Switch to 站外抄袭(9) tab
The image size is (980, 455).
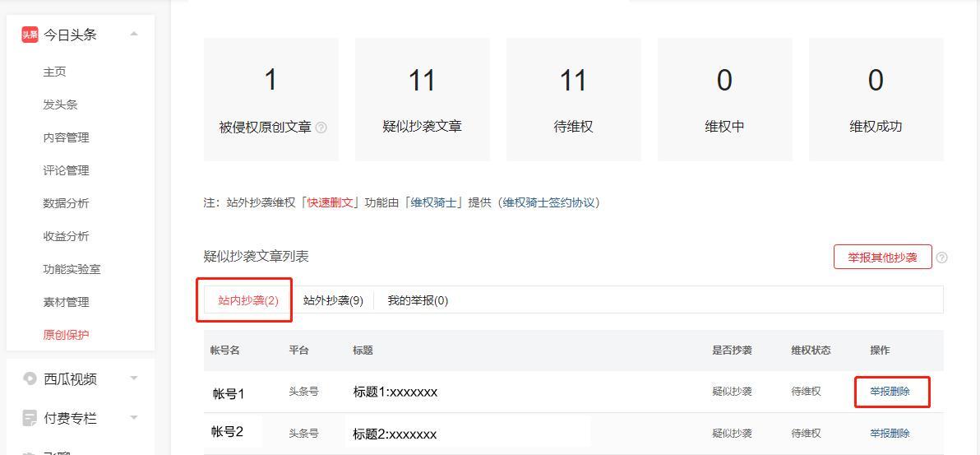pos(333,300)
